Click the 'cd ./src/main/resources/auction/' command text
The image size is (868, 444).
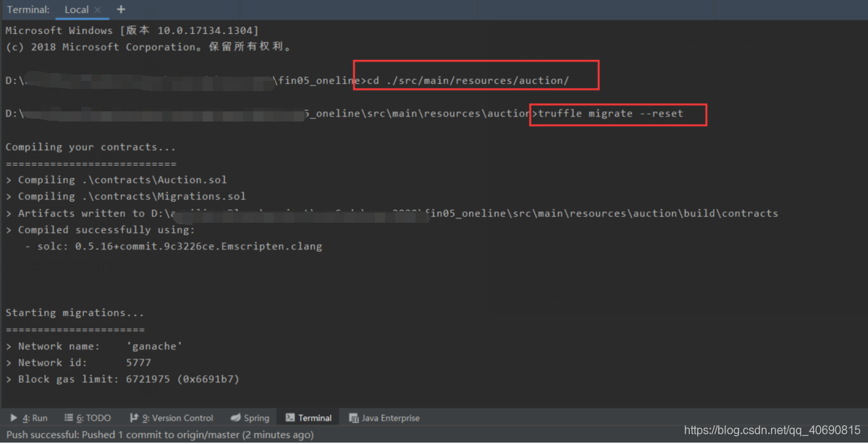[x=468, y=81]
